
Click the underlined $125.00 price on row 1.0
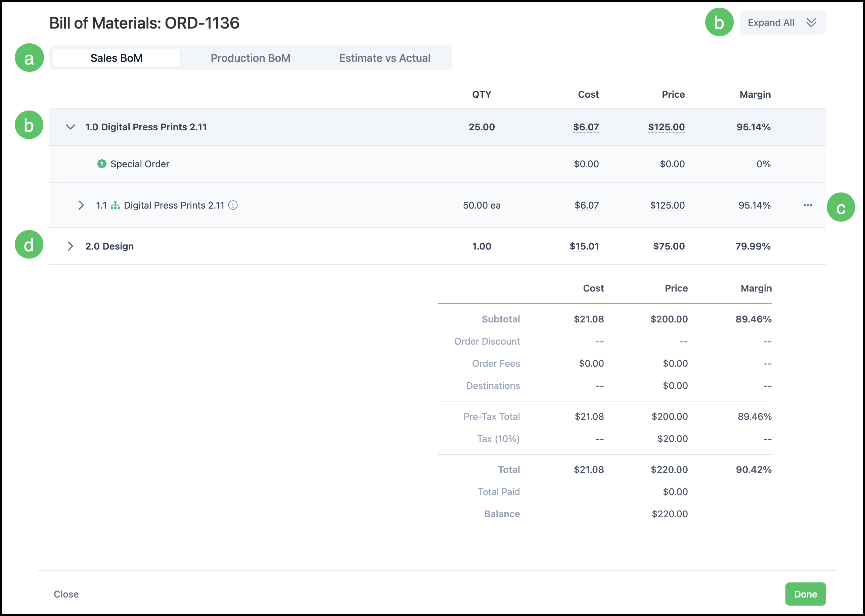(x=666, y=127)
